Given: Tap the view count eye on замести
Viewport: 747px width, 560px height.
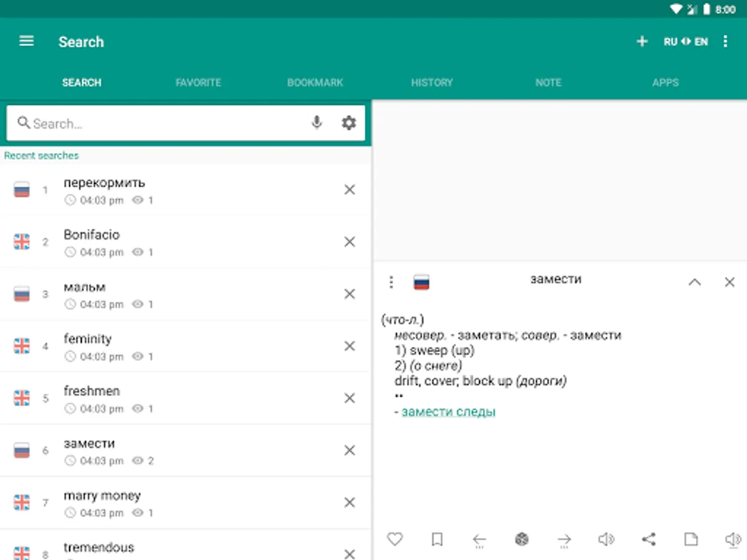Looking at the screenshot, I should (x=138, y=461).
